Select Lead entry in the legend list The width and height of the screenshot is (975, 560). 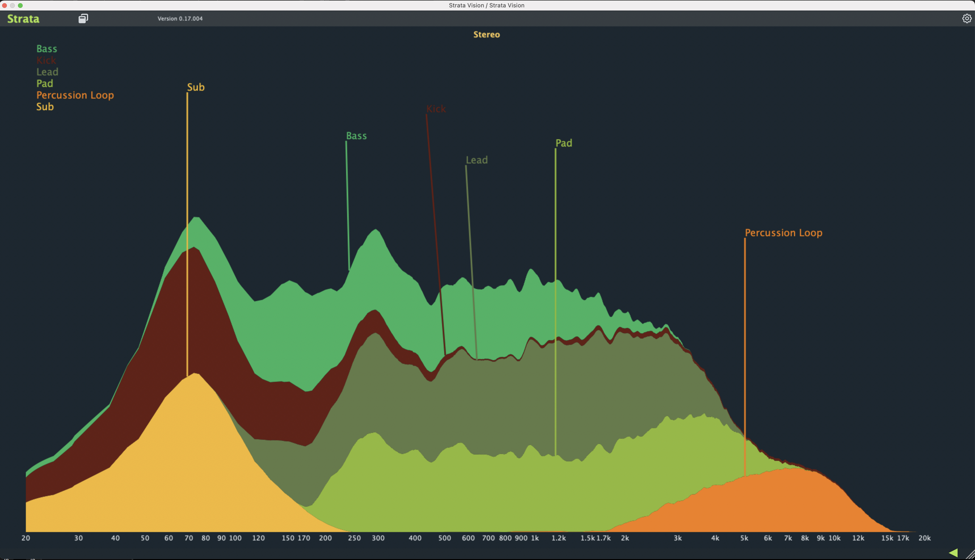(x=47, y=72)
